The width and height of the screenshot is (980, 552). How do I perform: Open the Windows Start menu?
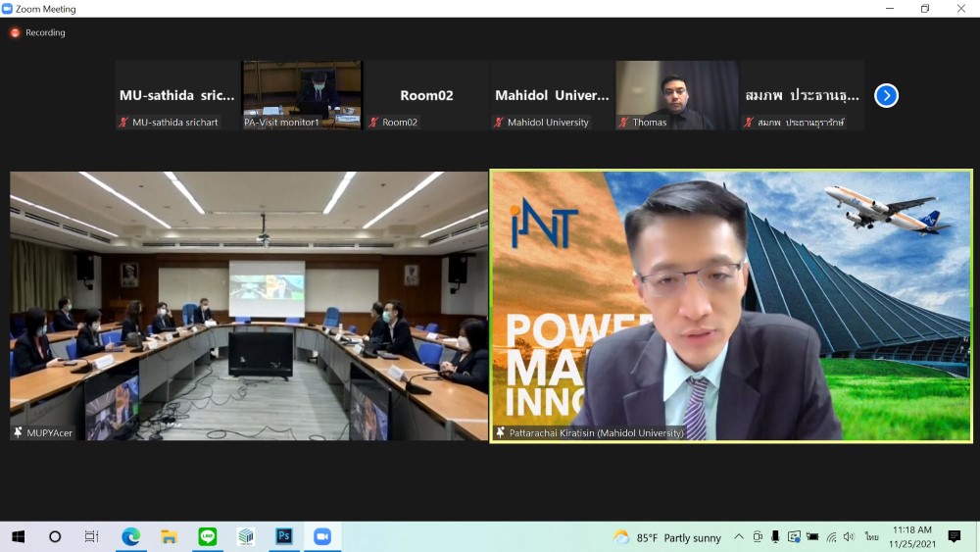18,536
